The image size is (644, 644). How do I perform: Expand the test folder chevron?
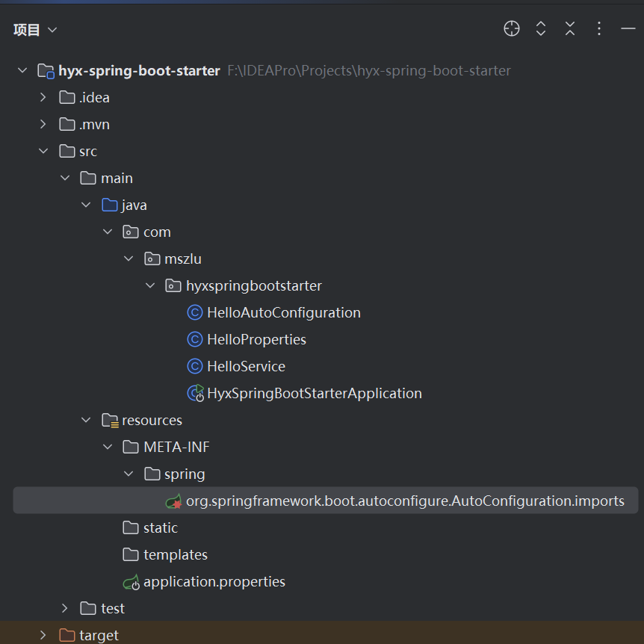coord(64,608)
